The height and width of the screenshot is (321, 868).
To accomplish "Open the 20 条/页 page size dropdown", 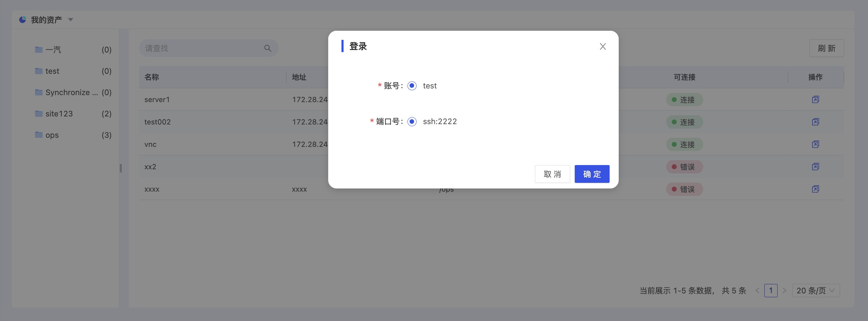I will (816, 291).
